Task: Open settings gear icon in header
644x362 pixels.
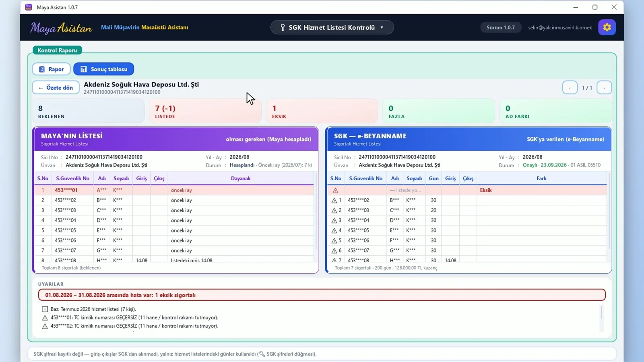Action: tap(607, 27)
